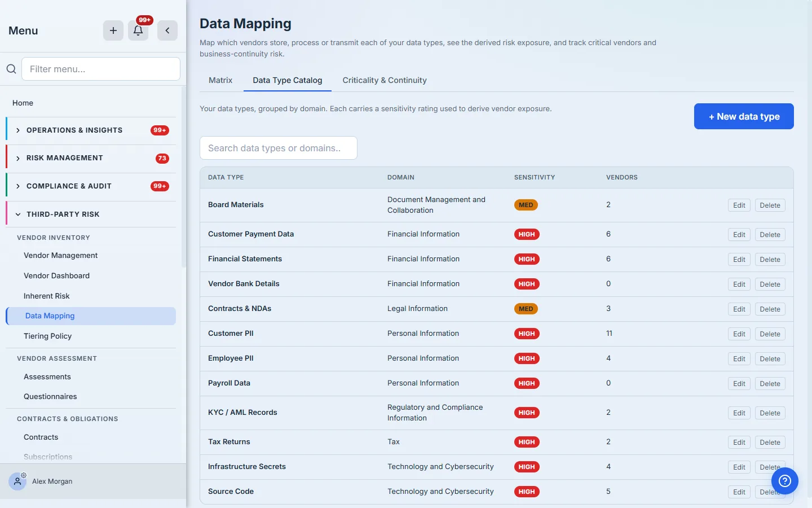Click the Search data types or domains field
Screen dimensions: 812x508
coord(279,148)
